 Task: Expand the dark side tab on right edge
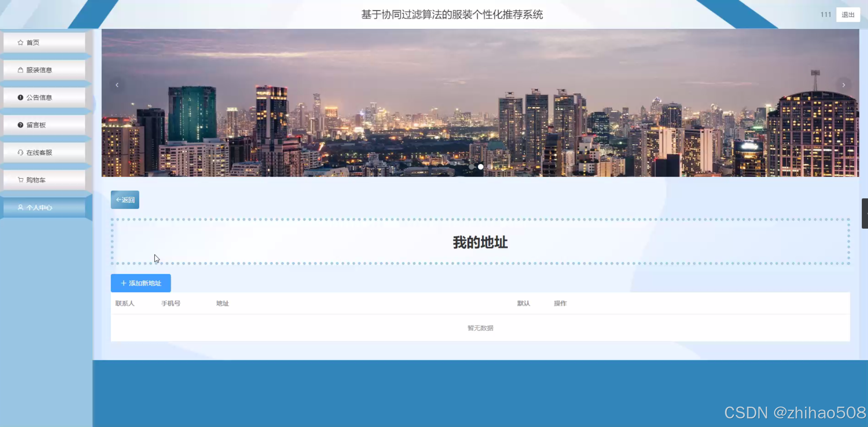(865, 213)
